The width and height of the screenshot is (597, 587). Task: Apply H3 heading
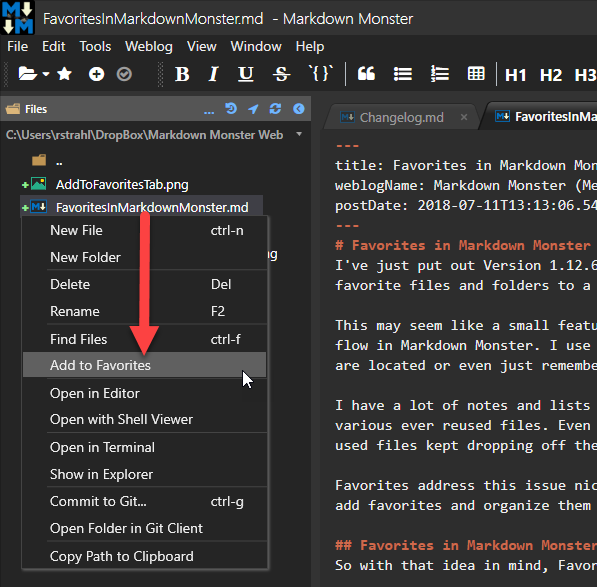[585, 75]
